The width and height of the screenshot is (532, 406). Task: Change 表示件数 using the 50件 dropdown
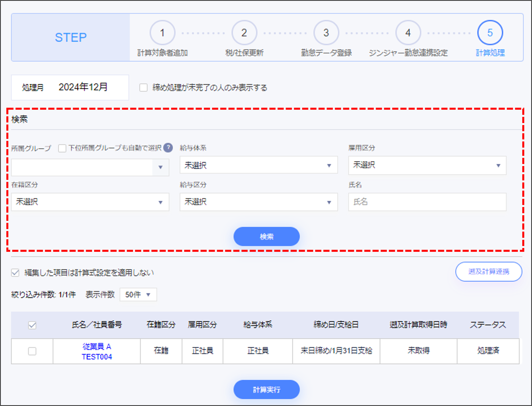[x=138, y=295]
